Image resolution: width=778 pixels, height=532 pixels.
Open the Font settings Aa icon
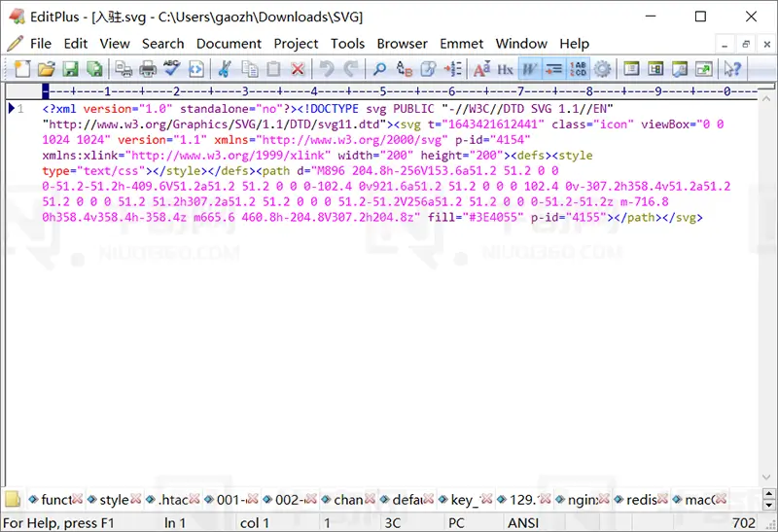pos(481,68)
